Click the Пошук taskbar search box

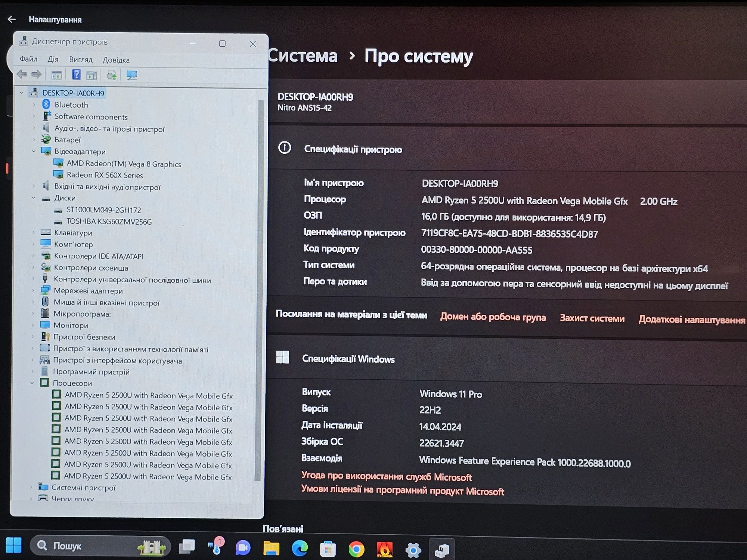pos(100,546)
